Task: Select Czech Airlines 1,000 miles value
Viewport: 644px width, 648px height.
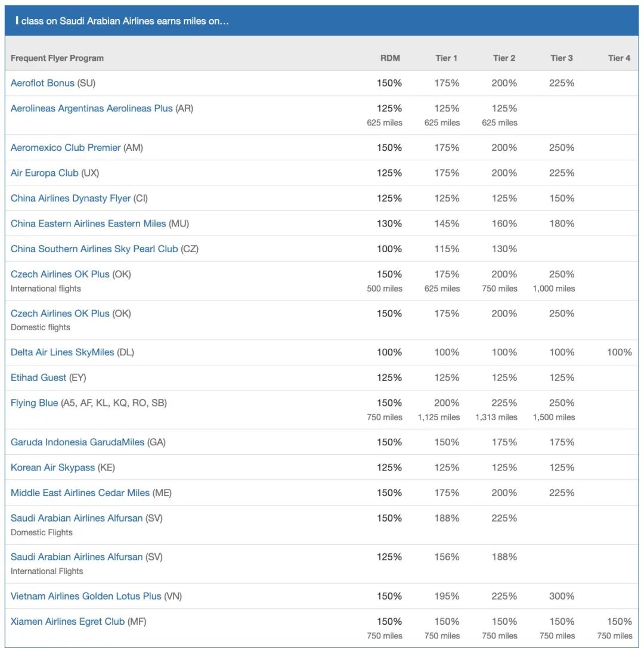Action: tap(554, 289)
